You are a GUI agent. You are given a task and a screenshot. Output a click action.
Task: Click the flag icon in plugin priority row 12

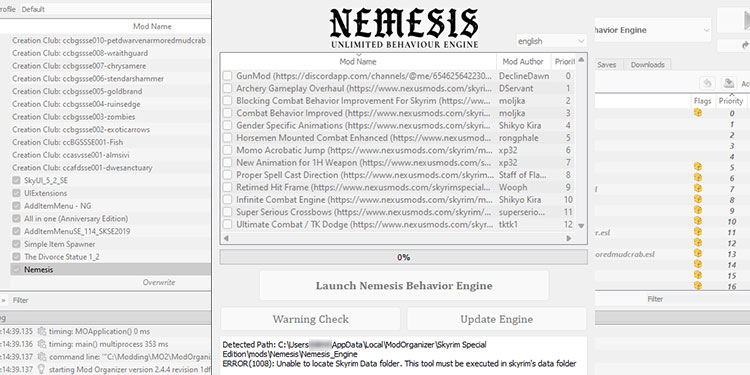(x=698, y=243)
